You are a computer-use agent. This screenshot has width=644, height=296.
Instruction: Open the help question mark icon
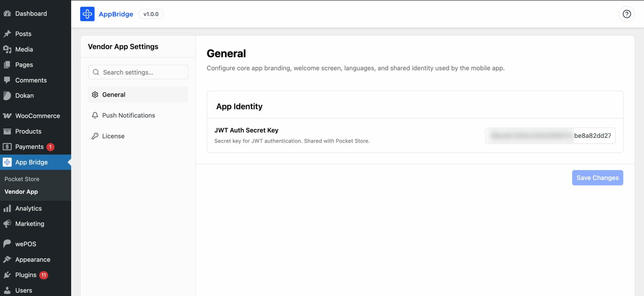(x=627, y=14)
